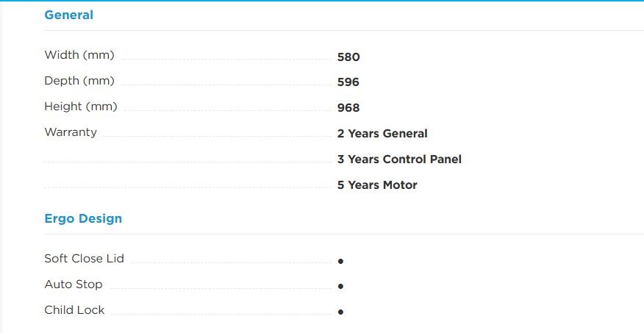Click the Warranty label

[71, 132]
